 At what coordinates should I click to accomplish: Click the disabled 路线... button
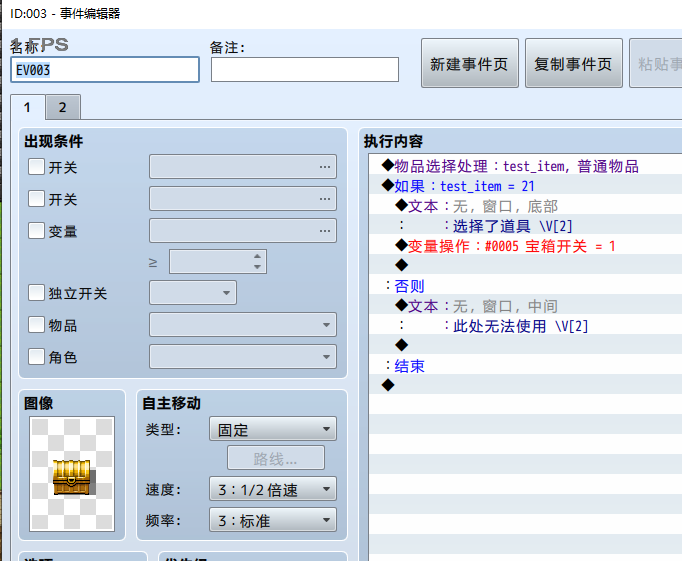point(276,458)
